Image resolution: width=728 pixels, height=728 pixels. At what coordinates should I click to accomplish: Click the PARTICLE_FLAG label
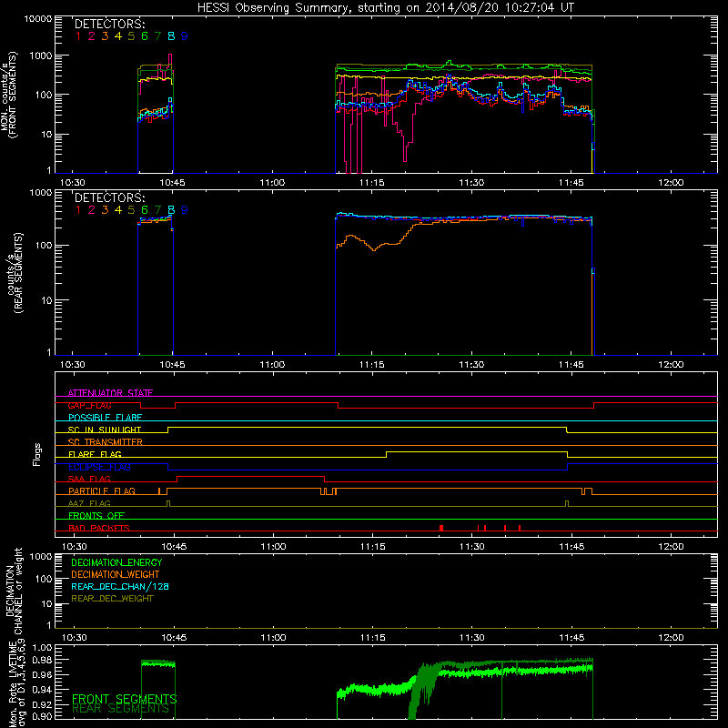tap(102, 491)
